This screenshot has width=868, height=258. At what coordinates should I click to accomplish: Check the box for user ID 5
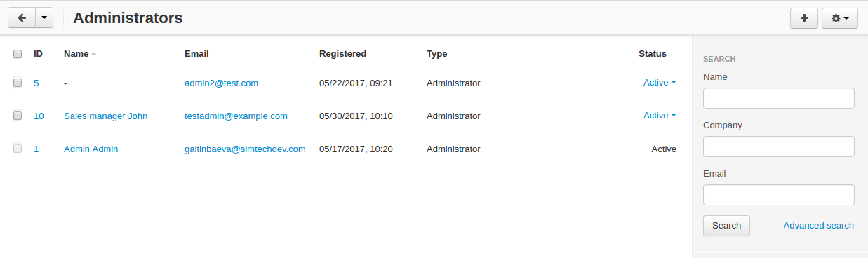(x=18, y=83)
